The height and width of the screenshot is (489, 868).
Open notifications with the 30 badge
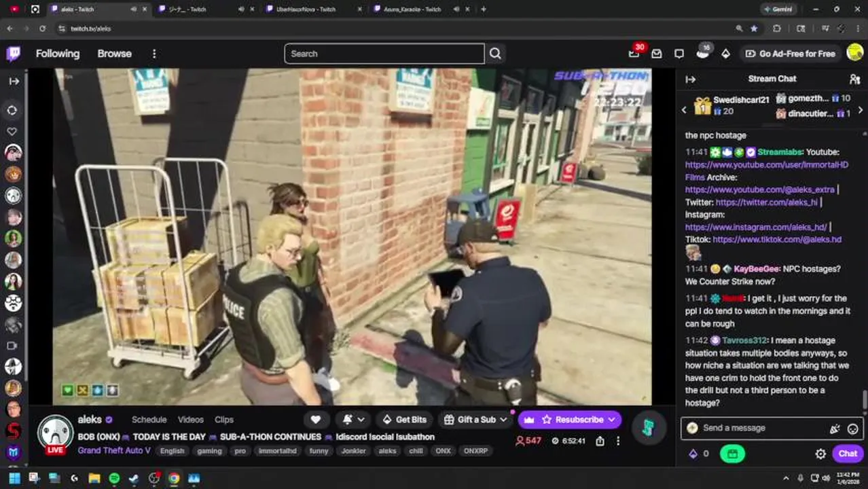click(x=634, y=53)
